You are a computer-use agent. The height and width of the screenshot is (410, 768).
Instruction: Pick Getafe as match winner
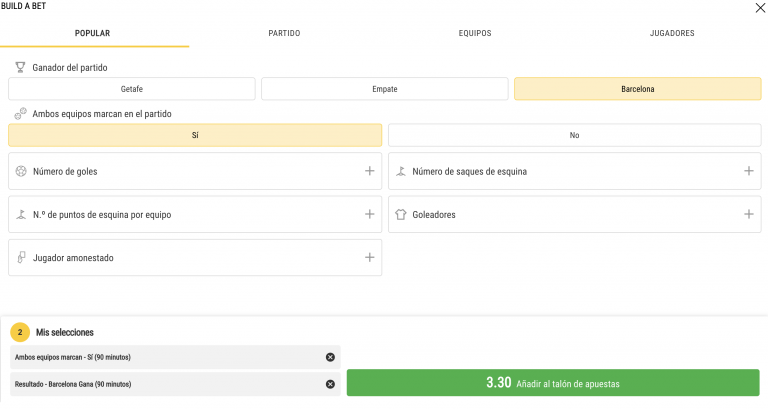(132, 89)
